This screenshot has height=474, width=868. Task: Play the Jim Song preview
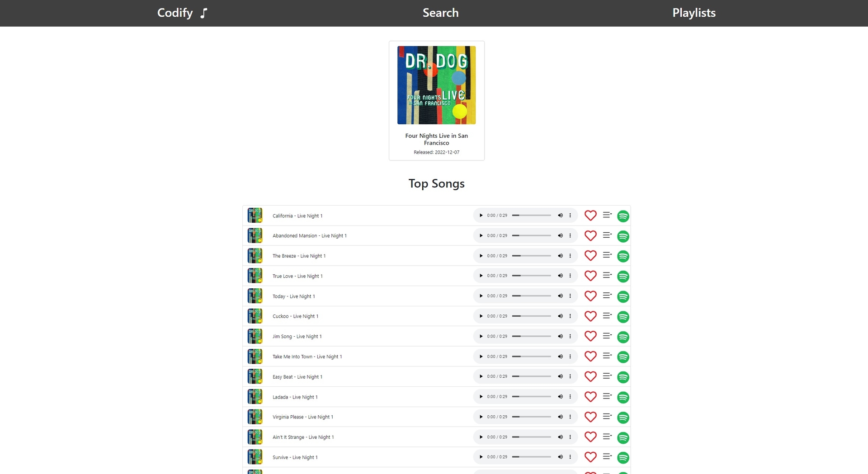click(481, 336)
